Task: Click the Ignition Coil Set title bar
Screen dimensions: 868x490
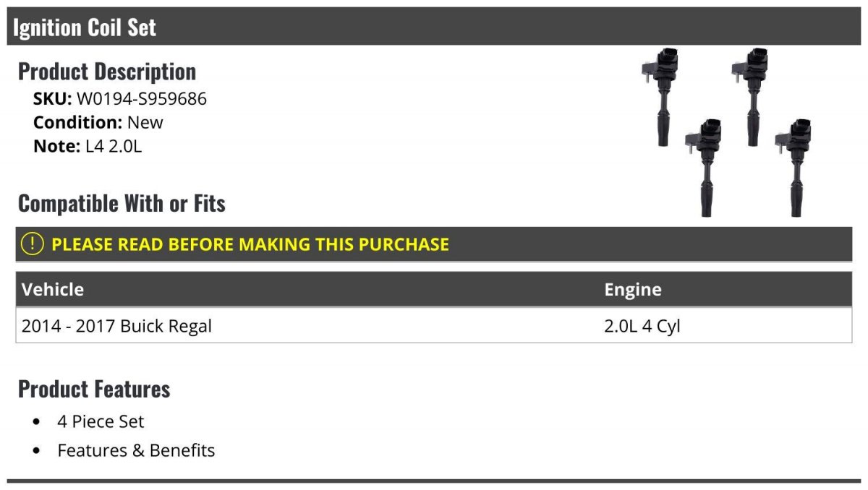Action: pyautogui.click(x=434, y=27)
